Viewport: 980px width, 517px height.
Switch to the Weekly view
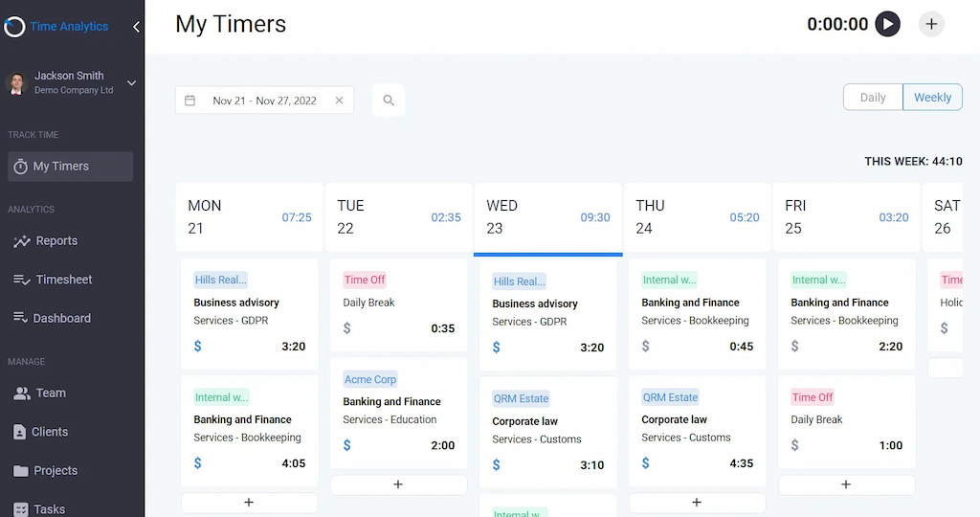tap(932, 98)
